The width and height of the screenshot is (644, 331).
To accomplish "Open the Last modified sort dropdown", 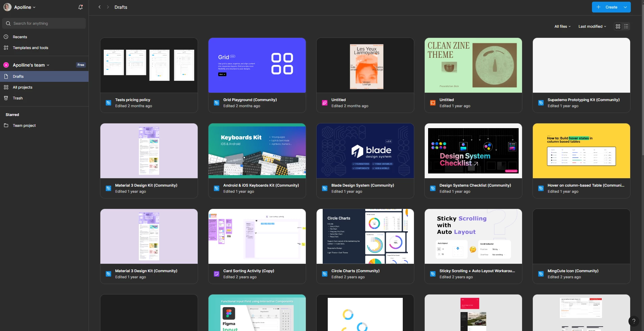I will (592, 26).
